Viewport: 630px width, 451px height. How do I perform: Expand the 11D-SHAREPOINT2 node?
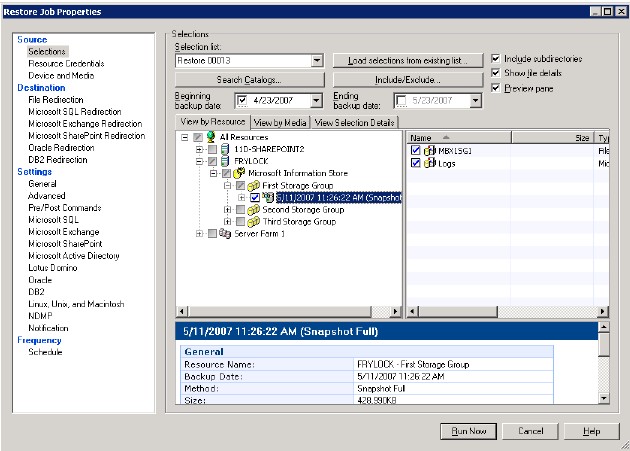(x=199, y=150)
